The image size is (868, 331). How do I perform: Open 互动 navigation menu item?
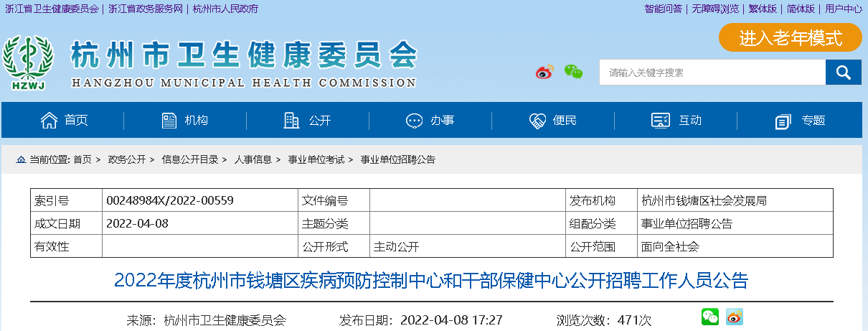(x=690, y=121)
